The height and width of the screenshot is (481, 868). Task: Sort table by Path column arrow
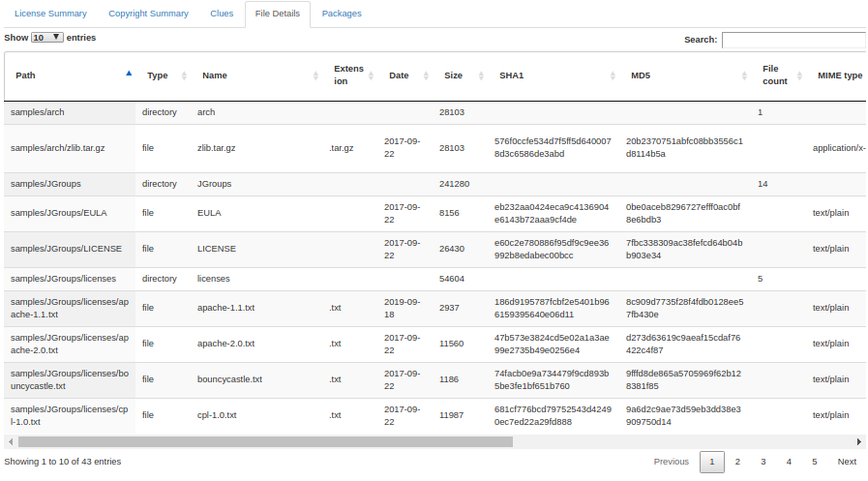click(129, 73)
